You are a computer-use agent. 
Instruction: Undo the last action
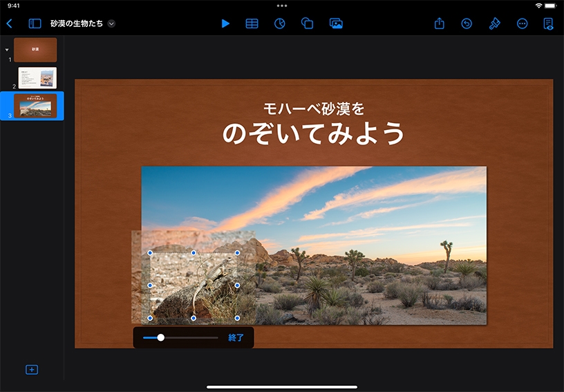click(x=467, y=24)
